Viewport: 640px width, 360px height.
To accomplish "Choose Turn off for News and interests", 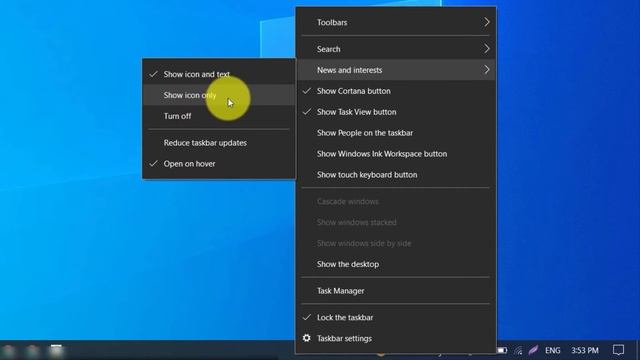I will [219, 116].
